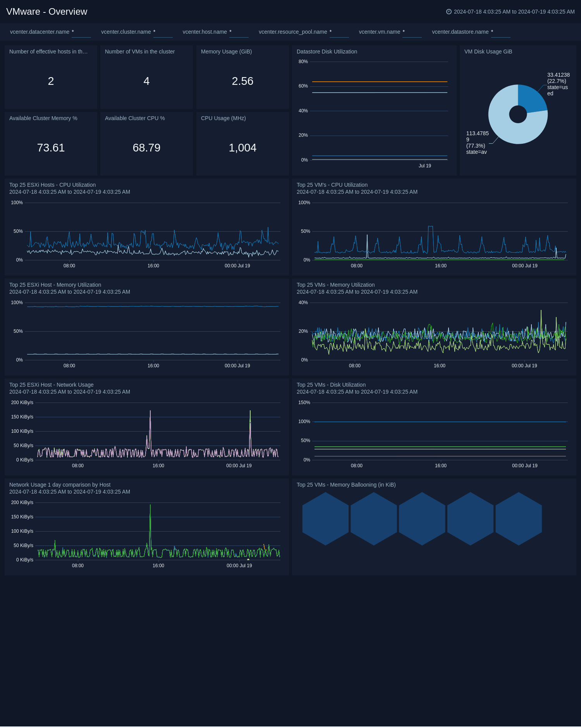Image resolution: width=581 pixels, height=728 pixels.
Task: Click the orange line in Datastore Disk Utilization
Action: pyautogui.click(x=380, y=82)
